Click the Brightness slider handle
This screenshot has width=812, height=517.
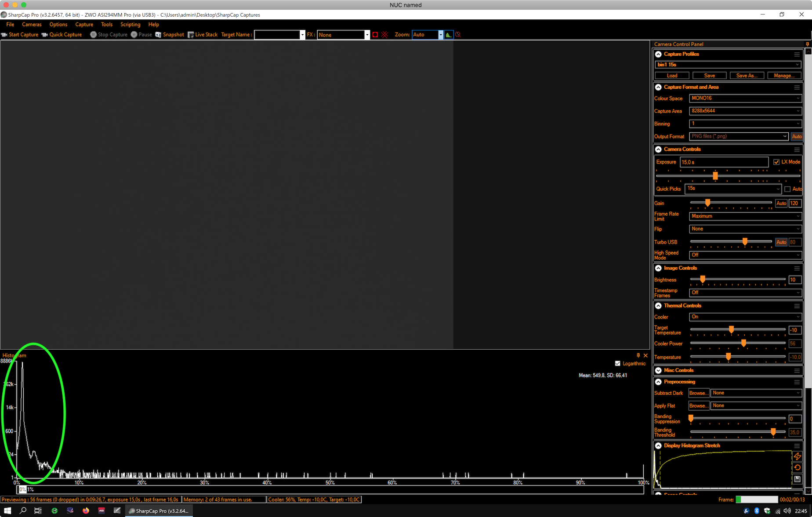(703, 279)
